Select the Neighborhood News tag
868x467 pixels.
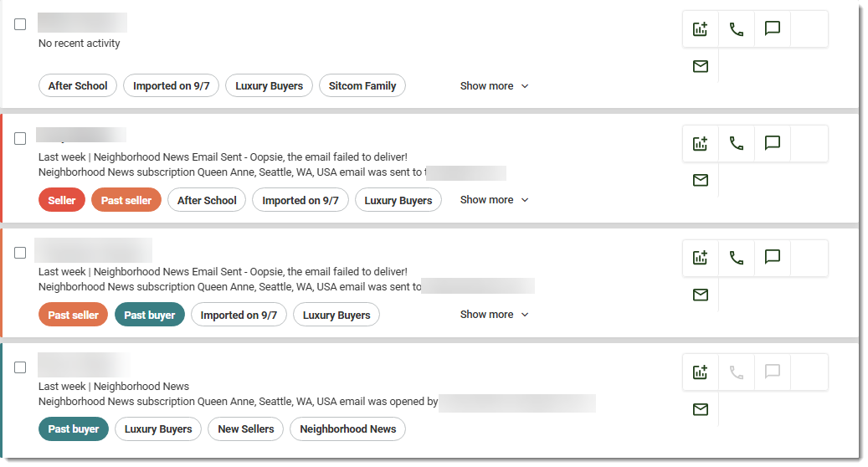[x=347, y=429]
